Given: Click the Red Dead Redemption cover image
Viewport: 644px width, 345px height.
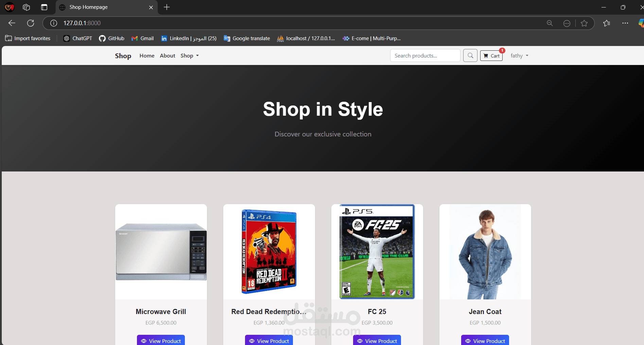Looking at the screenshot, I should pyautogui.click(x=269, y=252).
